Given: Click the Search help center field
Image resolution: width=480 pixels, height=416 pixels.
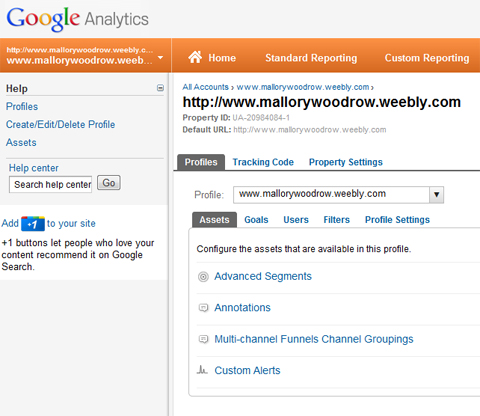Looking at the screenshot, I should coord(51,184).
